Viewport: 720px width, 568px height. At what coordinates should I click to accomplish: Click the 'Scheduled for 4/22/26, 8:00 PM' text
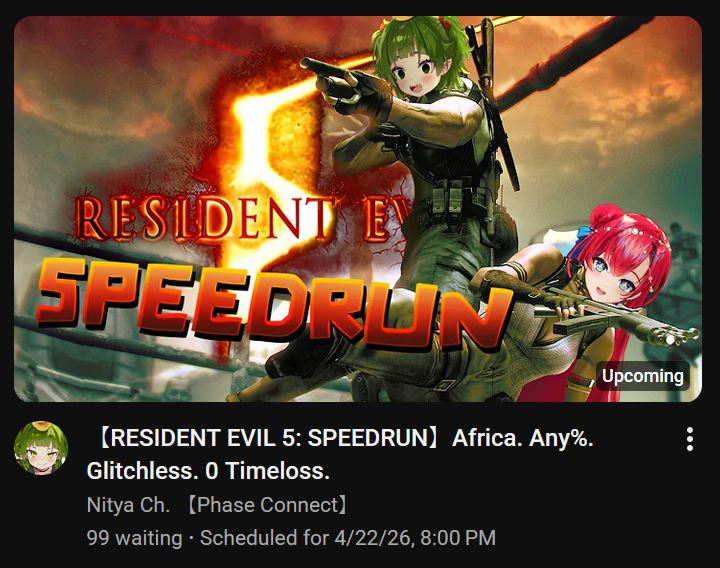click(348, 538)
